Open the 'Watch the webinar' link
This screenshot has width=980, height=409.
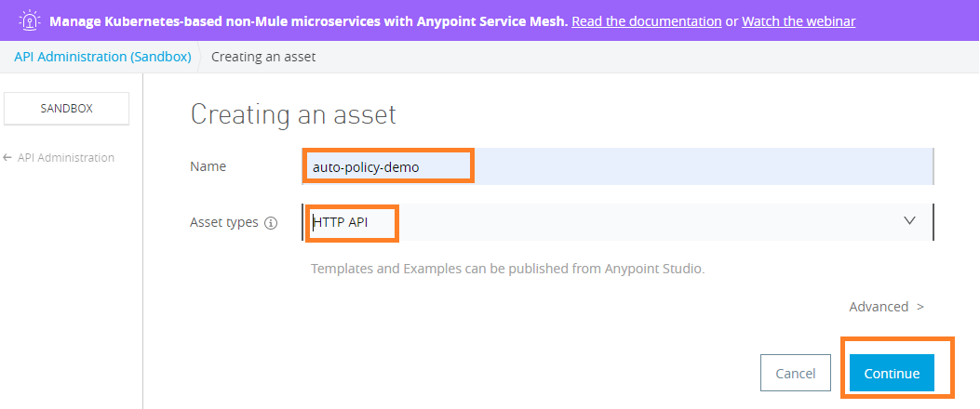pos(799,20)
